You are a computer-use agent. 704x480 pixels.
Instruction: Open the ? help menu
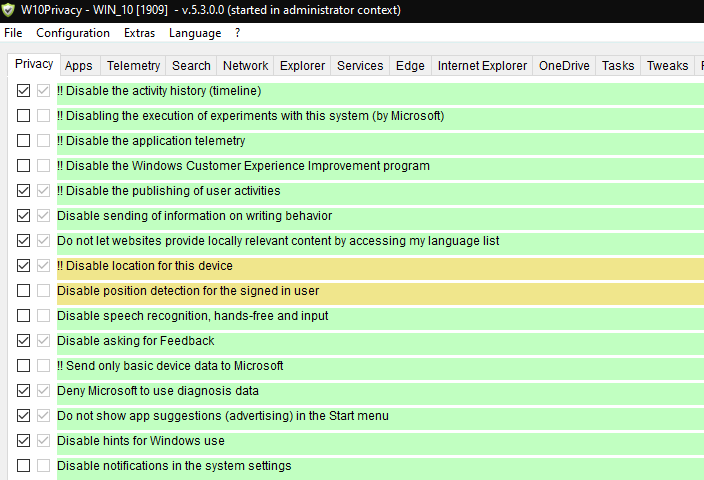click(238, 33)
